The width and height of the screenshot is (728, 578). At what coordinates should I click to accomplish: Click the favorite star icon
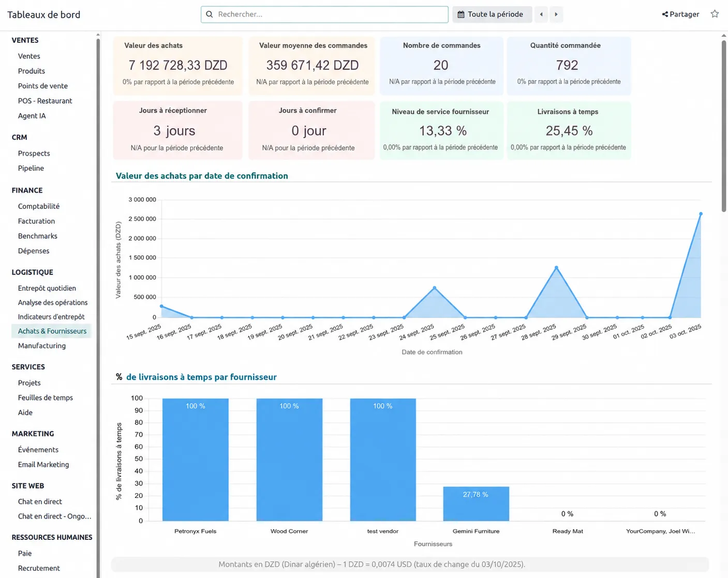pyautogui.click(x=715, y=14)
